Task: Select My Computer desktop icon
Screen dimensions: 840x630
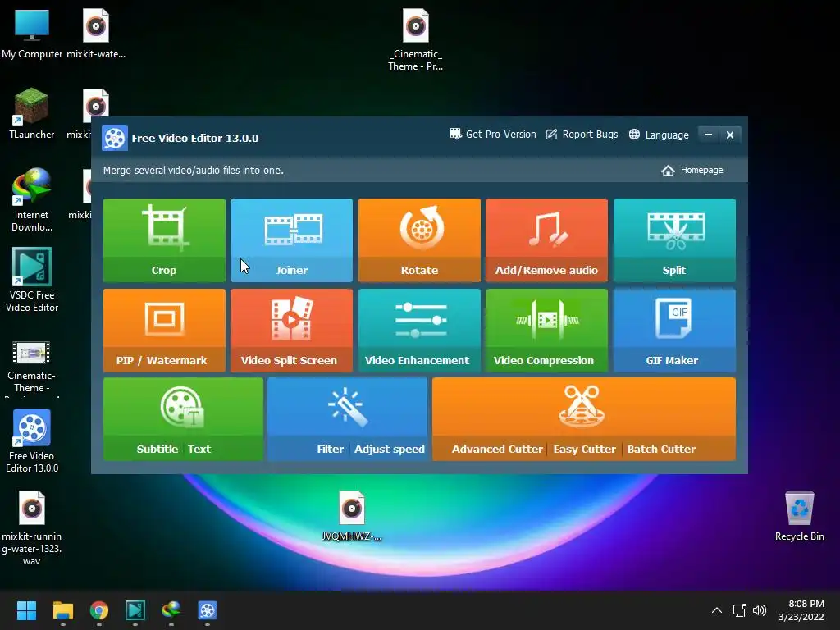Action: click(32, 34)
